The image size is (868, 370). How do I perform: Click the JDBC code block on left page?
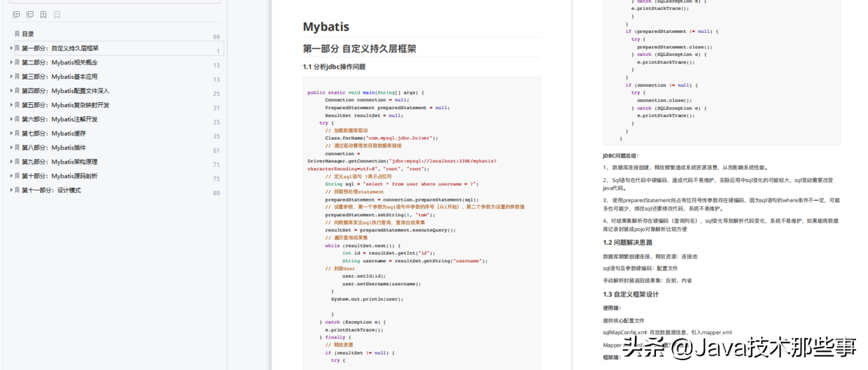tap(421, 223)
